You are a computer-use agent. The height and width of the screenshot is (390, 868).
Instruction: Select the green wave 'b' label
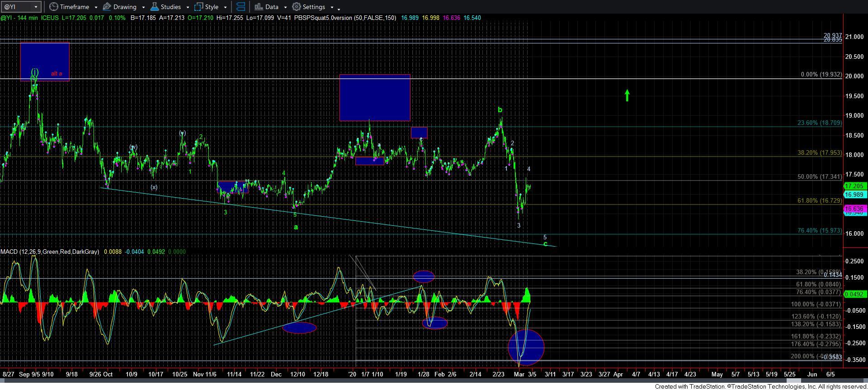point(500,109)
